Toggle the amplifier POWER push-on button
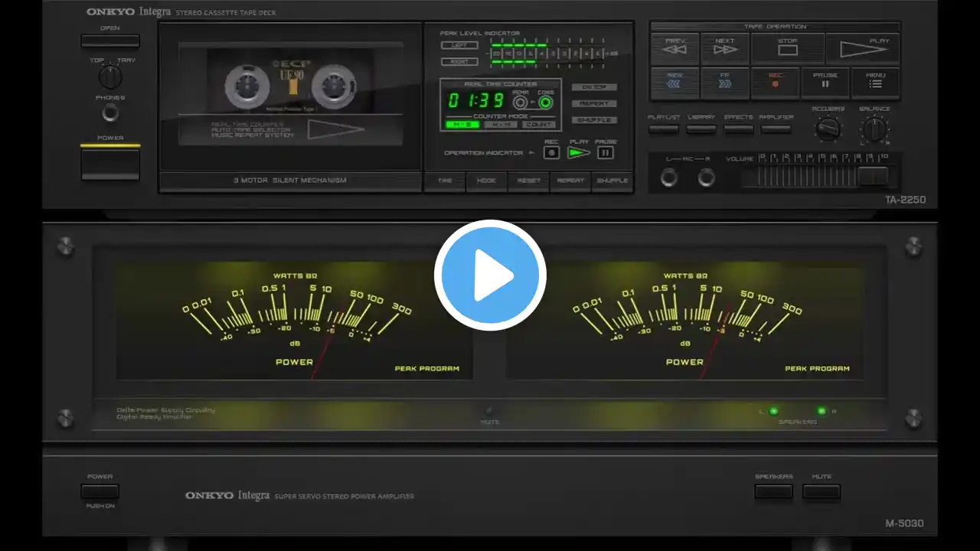The width and height of the screenshot is (980, 551). point(100,491)
